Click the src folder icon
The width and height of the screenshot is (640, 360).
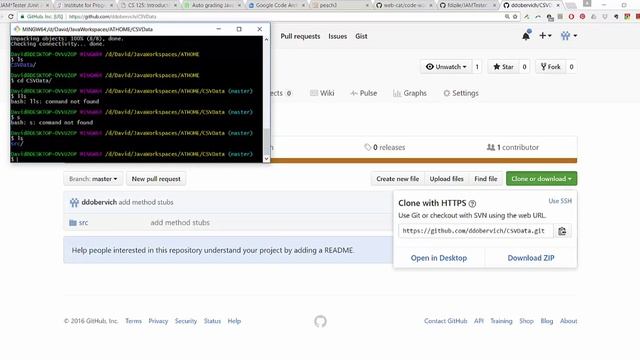click(x=73, y=223)
